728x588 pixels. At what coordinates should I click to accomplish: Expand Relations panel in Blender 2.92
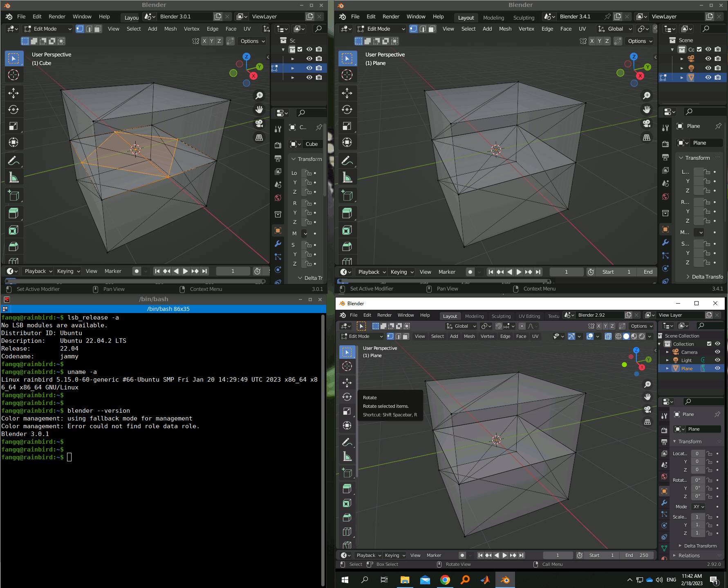[689, 556]
